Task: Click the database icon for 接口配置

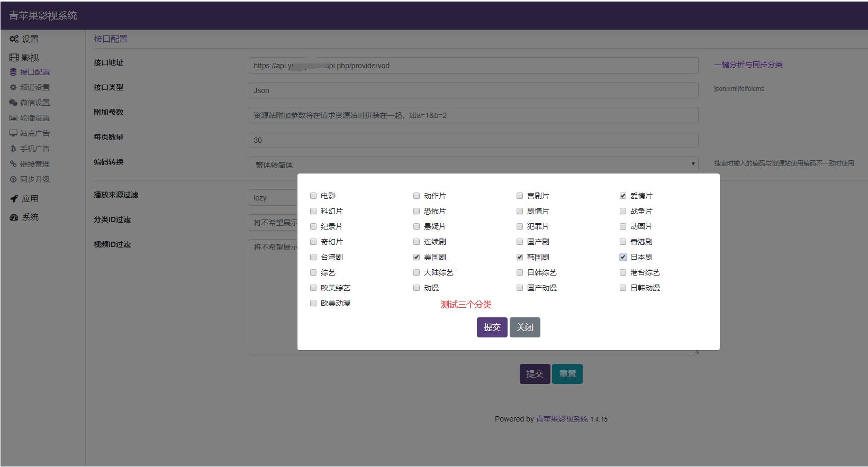Action: [x=13, y=72]
